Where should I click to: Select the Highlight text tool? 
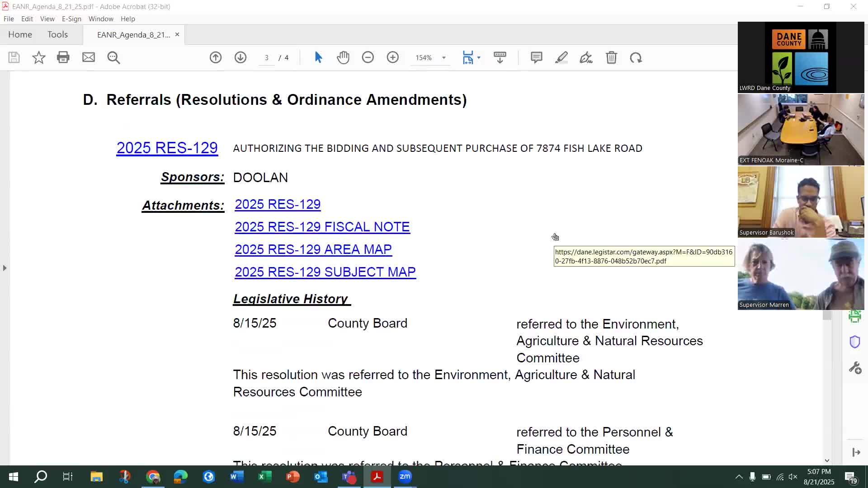click(x=561, y=57)
